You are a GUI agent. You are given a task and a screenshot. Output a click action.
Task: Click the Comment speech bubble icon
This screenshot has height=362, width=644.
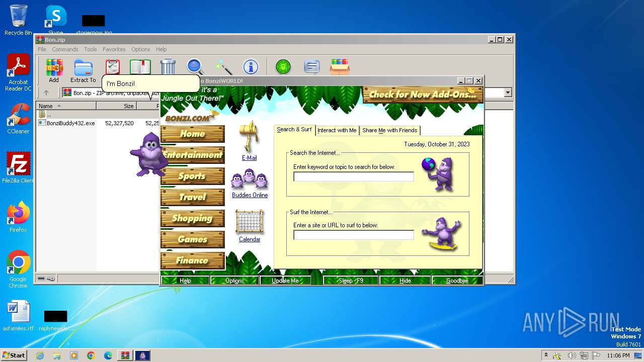(x=312, y=66)
